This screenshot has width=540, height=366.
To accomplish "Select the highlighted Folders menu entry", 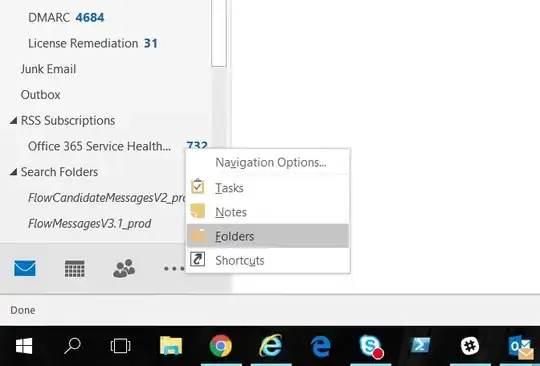I will [268, 236].
